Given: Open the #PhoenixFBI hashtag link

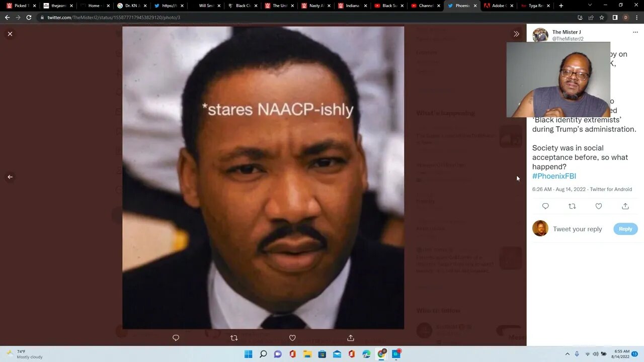Looking at the screenshot, I should click(x=554, y=176).
